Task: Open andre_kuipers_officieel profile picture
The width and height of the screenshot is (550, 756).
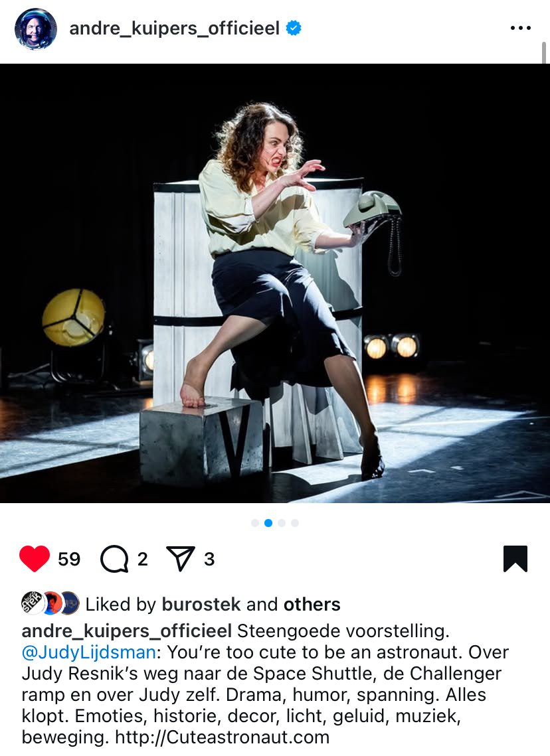Action: [x=36, y=29]
